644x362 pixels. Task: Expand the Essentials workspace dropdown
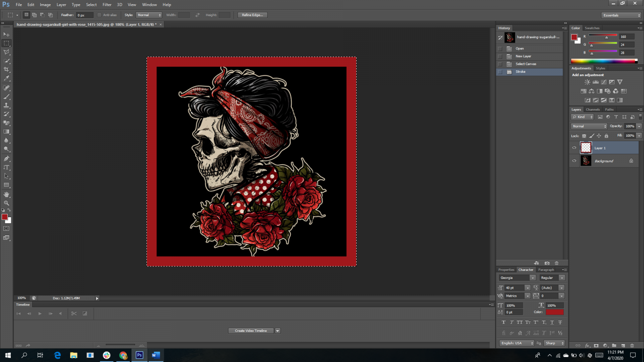pos(621,15)
